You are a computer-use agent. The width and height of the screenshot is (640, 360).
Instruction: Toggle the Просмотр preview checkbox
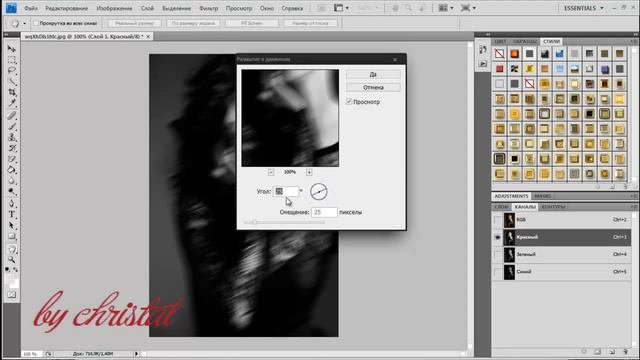(349, 102)
